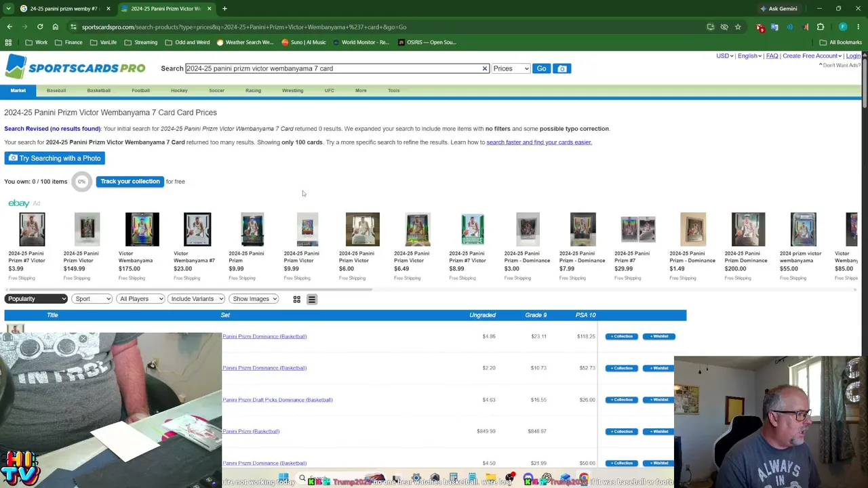Open the bookmarks apps grid icon
Screen dimensions: 868x488
(8, 42)
